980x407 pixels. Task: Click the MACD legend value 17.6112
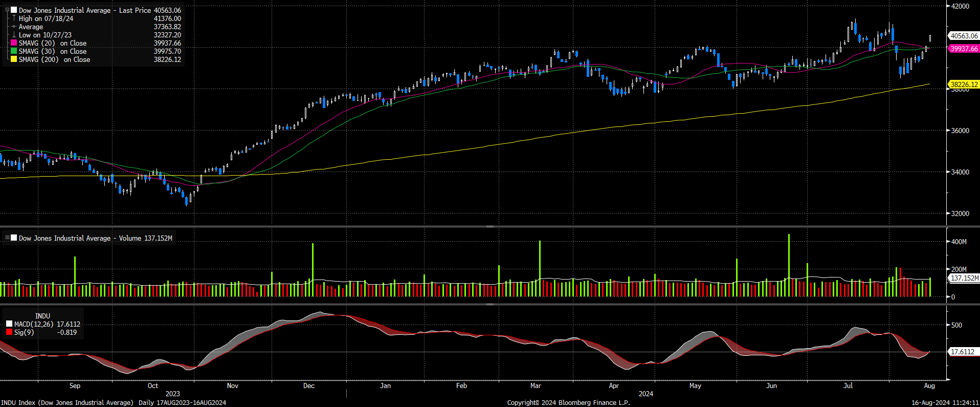coord(69,324)
